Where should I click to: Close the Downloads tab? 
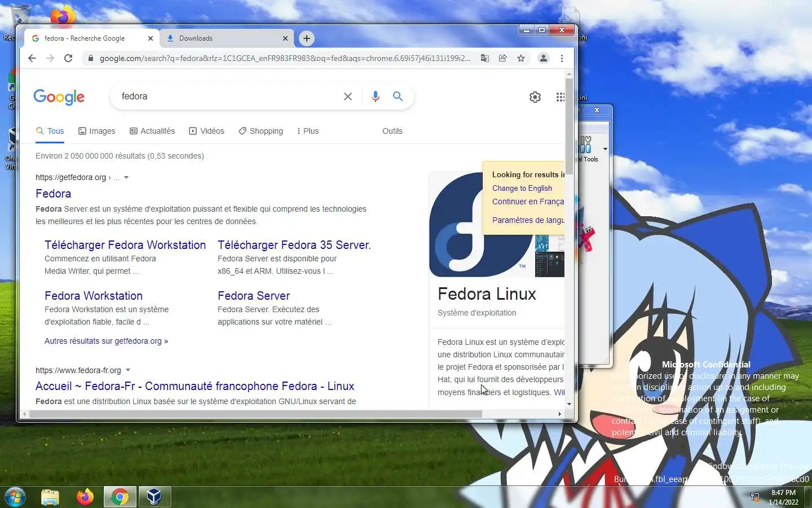pos(285,38)
